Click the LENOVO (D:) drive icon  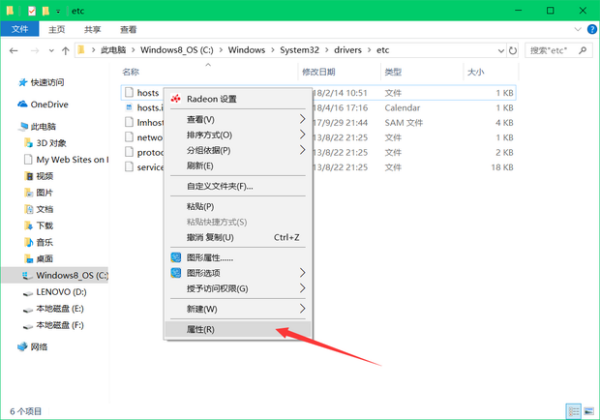pos(24,290)
